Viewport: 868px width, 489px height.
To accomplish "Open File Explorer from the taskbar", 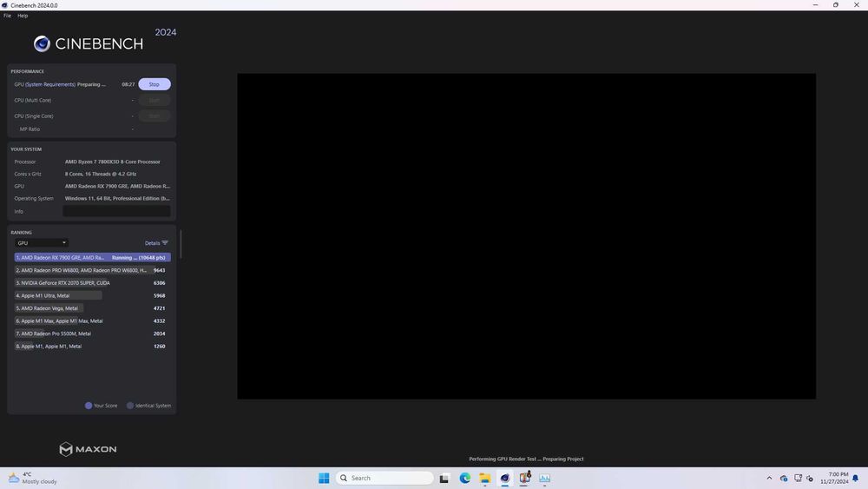I will pos(485,479).
